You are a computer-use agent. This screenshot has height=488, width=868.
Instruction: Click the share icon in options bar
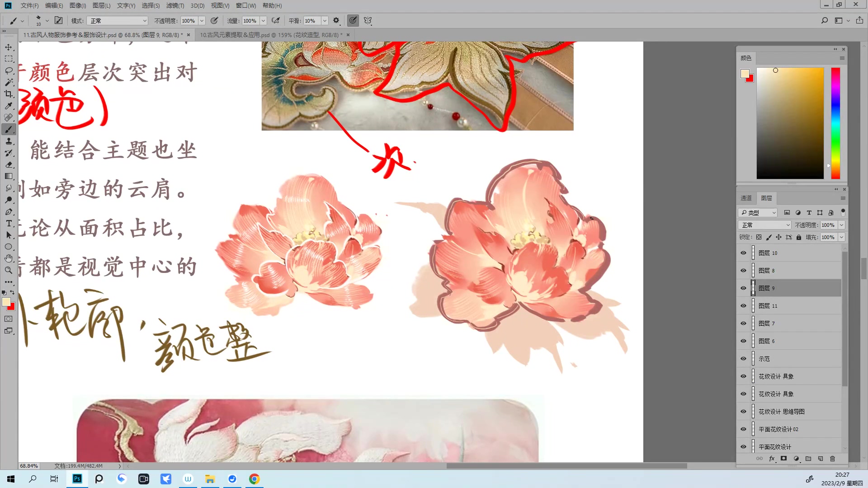tap(859, 20)
